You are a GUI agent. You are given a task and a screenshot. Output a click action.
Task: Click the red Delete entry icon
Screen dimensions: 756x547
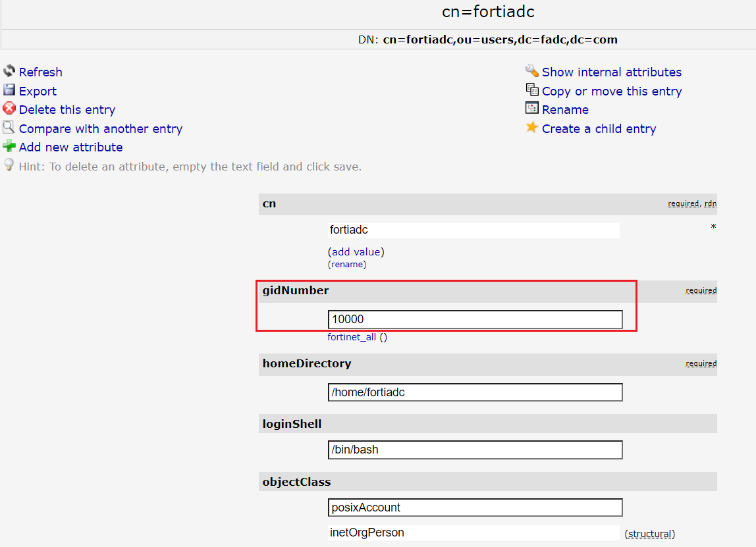click(x=9, y=109)
